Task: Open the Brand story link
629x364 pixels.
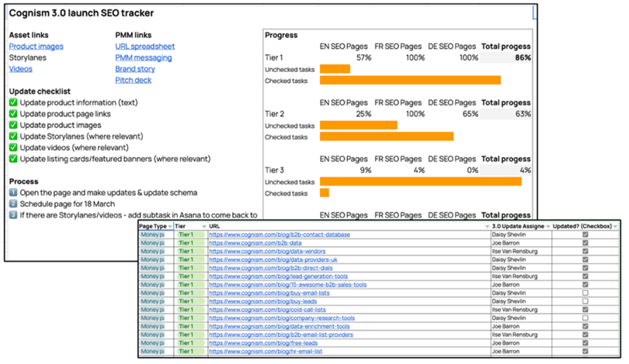Action: 135,69
